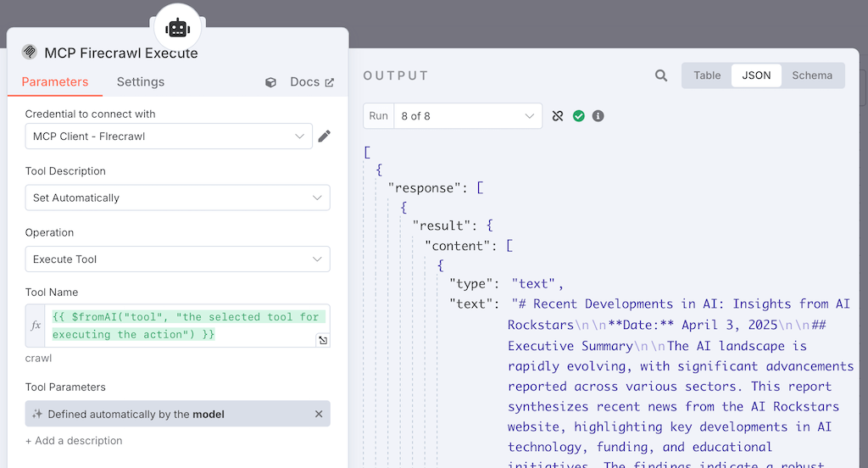Switch output view to Table
The width and height of the screenshot is (868, 468).
click(707, 75)
